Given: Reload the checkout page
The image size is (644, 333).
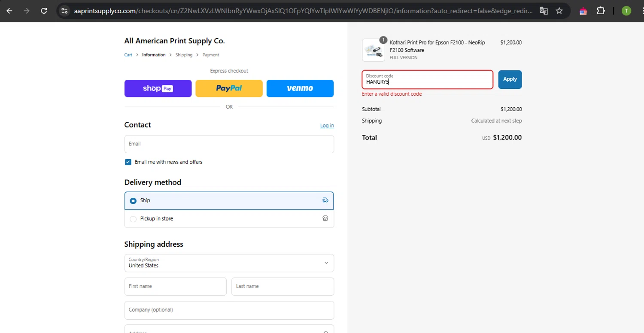Looking at the screenshot, I should pos(44,11).
